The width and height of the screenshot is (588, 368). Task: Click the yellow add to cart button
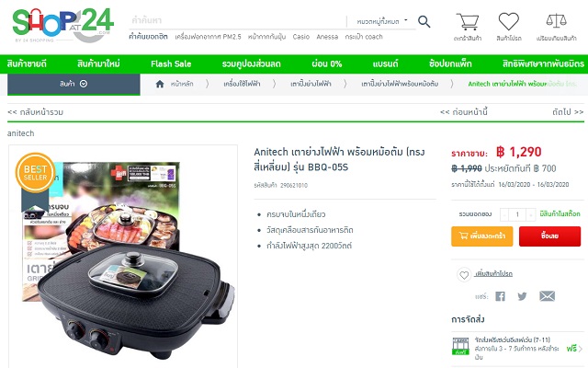point(481,236)
